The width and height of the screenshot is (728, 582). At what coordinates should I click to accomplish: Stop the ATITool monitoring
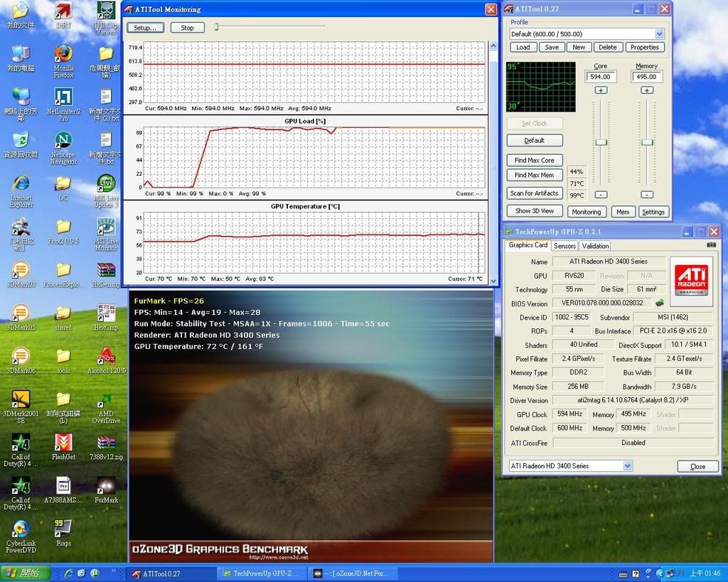[187, 28]
